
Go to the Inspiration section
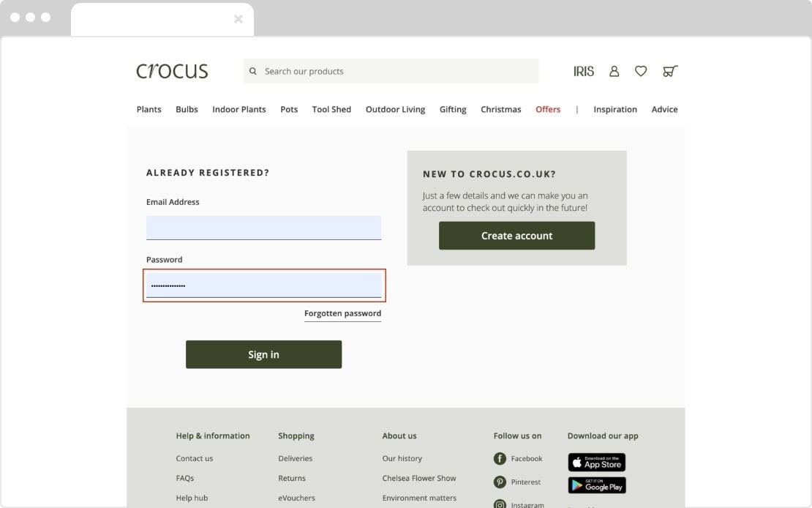[615, 109]
